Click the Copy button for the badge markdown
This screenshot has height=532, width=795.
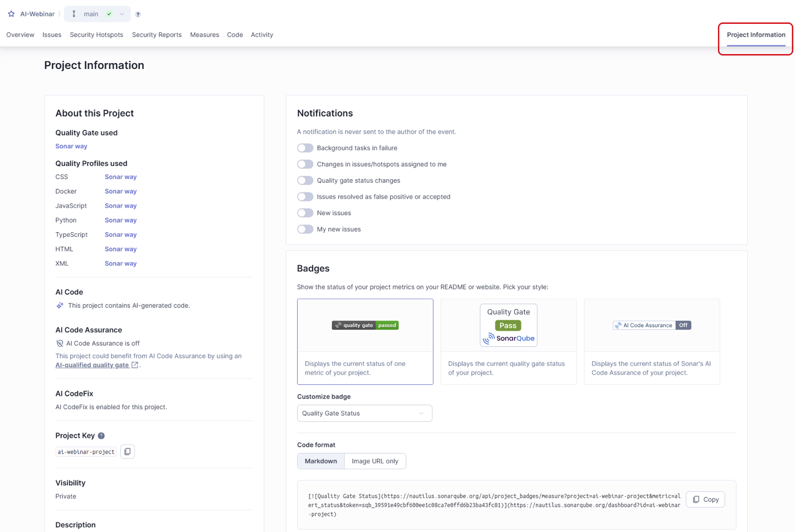[705, 499]
